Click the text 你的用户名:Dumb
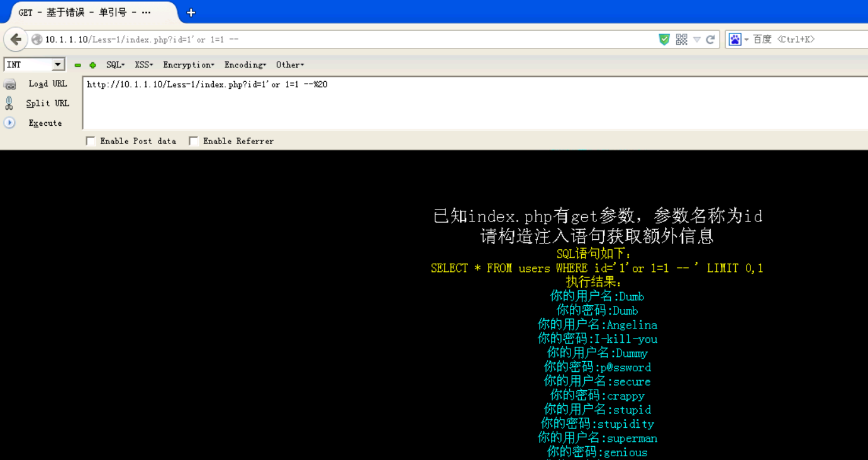This screenshot has height=460, width=868. (x=597, y=296)
